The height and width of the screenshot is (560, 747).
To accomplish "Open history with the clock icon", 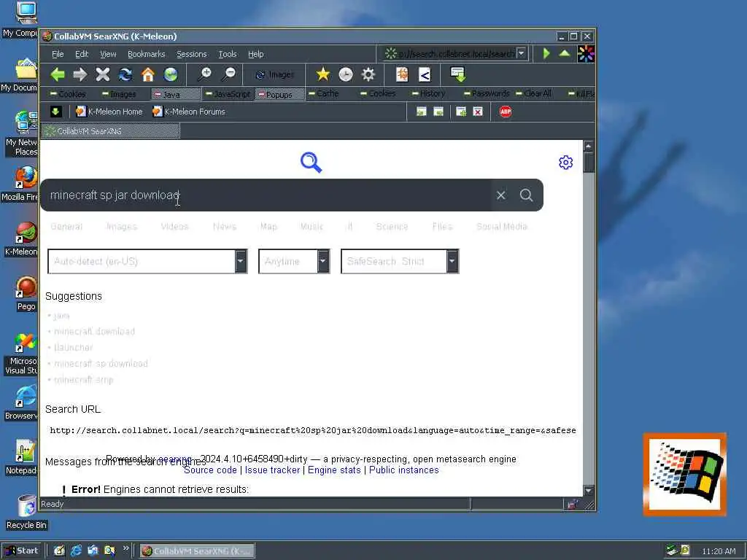I will pos(345,74).
